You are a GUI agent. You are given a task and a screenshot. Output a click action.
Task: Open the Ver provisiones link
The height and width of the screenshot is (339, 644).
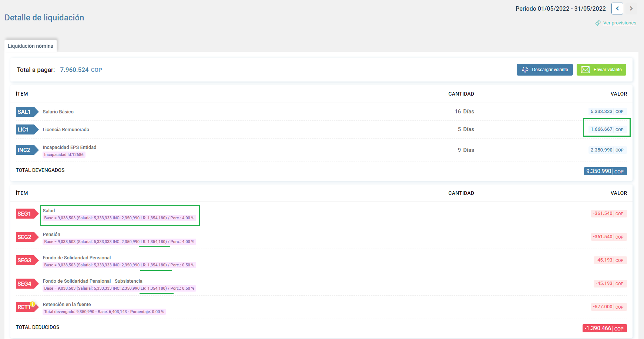(620, 23)
